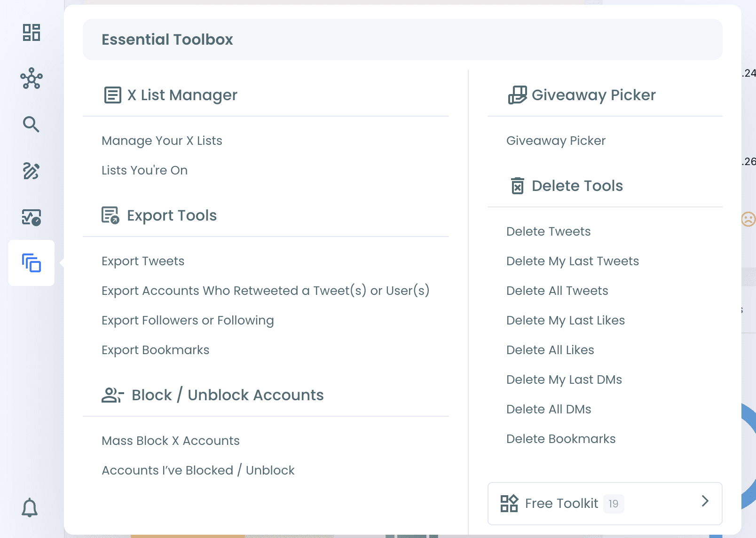
Task: Open Manage Your X Lists
Action: coord(162,141)
